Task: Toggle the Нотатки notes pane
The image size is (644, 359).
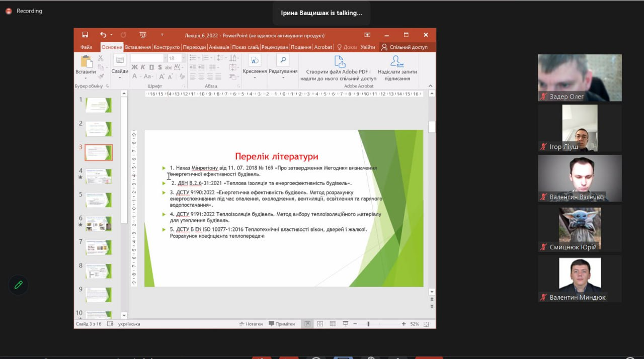Action: click(x=251, y=324)
